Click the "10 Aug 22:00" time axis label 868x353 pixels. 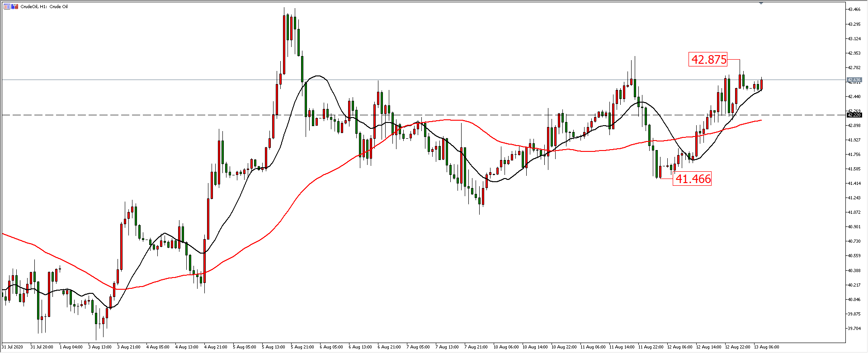[x=564, y=347]
